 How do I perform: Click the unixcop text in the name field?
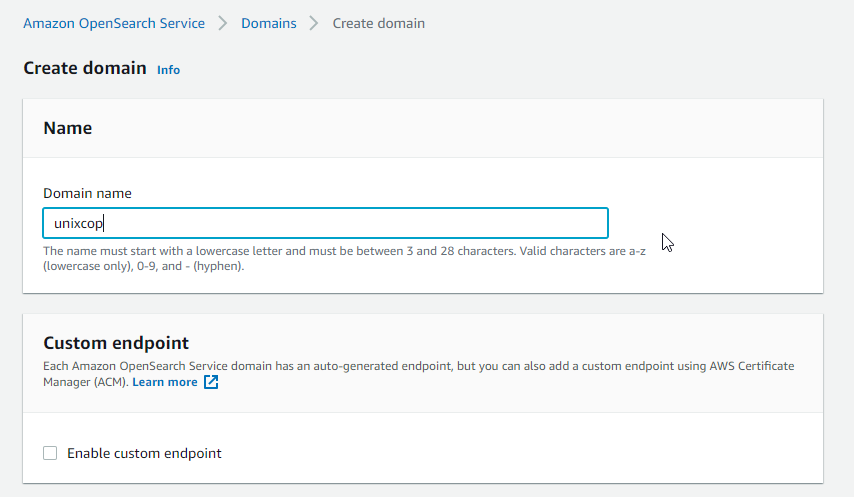click(78, 224)
